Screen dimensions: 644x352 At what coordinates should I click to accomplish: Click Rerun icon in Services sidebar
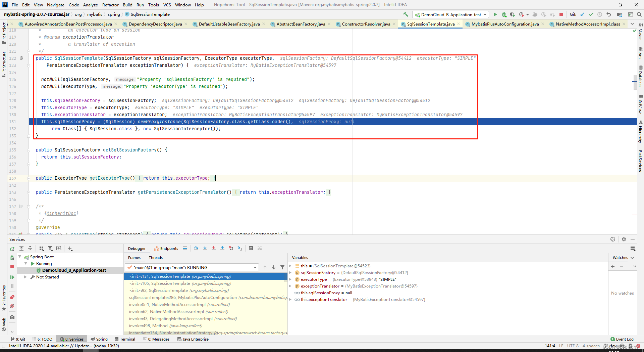[12, 249]
